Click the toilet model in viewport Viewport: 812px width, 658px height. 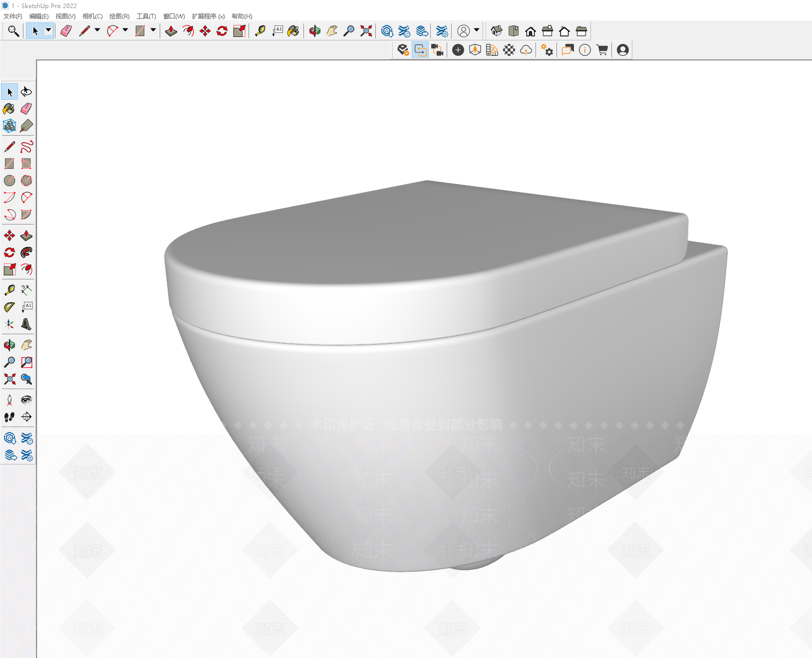447,375
